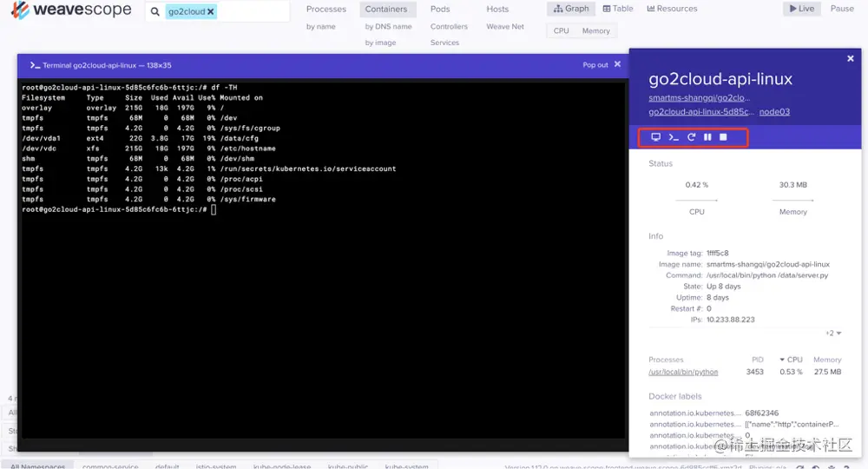Open Controllers under Pods

click(449, 27)
